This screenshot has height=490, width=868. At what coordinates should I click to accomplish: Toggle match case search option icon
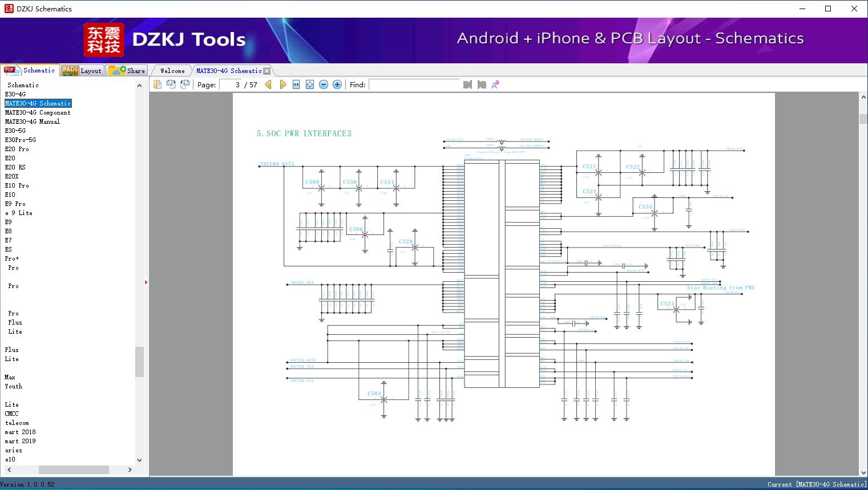coord(495,84)
